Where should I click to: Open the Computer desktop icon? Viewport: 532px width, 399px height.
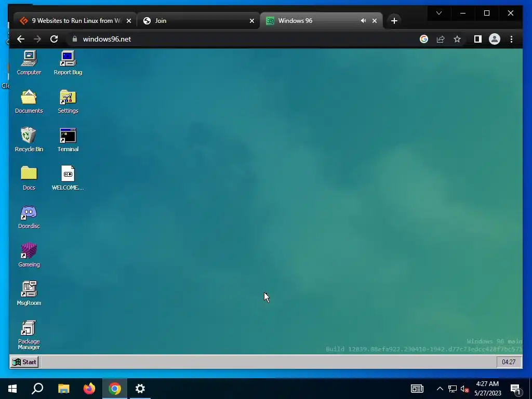[29, 63]
